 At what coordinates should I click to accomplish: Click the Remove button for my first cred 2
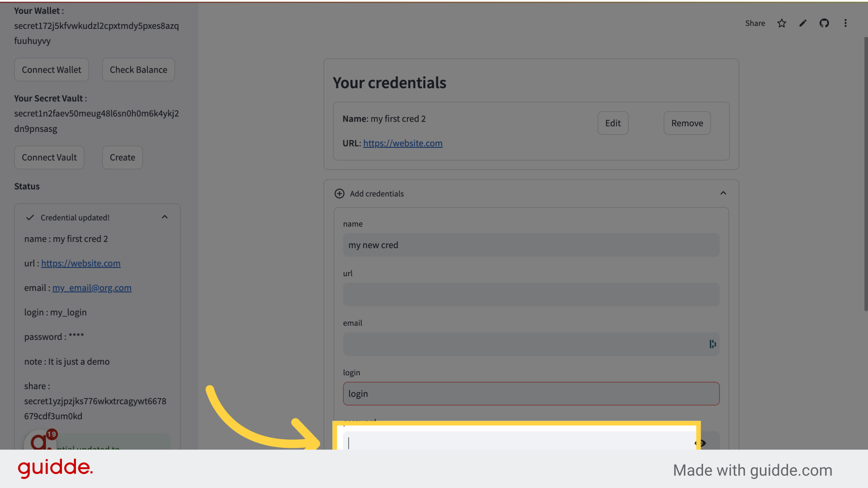(x=687, y=123)
